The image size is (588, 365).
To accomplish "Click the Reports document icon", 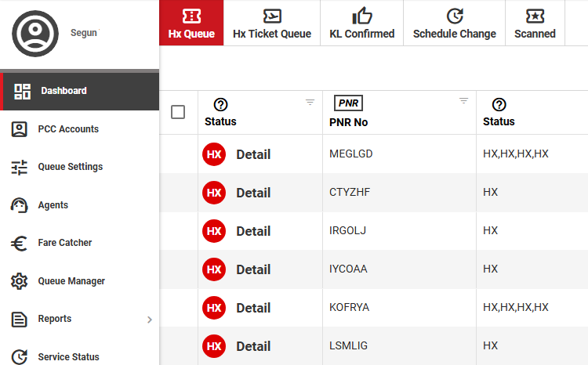I will pos(19,320).
